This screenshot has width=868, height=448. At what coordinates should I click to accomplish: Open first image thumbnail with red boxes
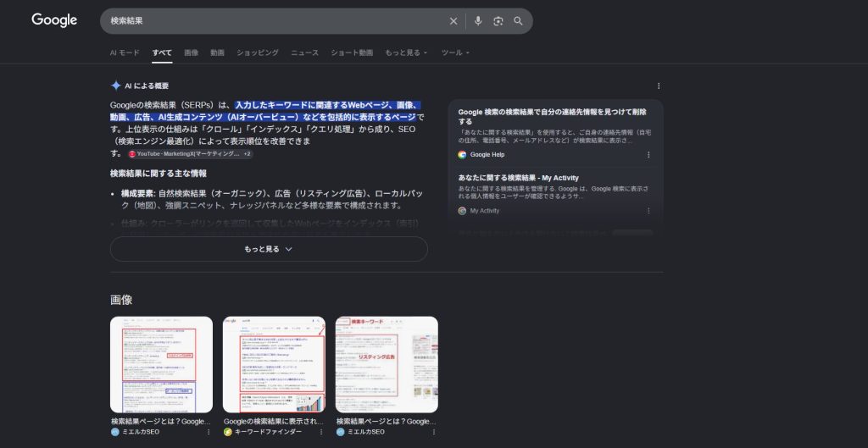point(161,364)
